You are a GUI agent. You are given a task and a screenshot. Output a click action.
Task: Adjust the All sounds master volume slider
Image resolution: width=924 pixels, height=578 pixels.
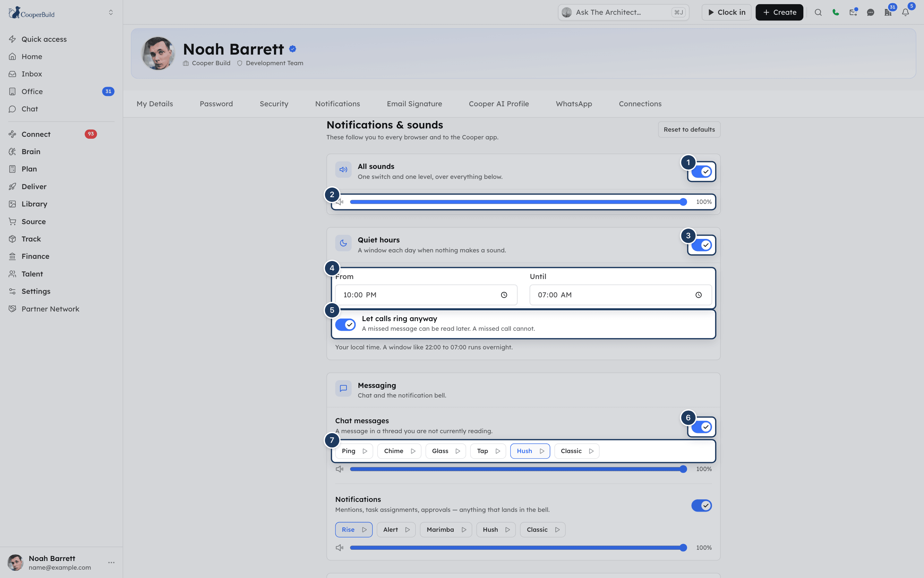point(518,202)
